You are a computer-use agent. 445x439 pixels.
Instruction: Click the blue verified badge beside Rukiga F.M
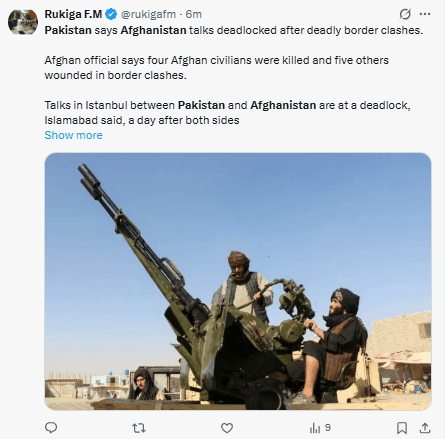click(x=111, y=14)
